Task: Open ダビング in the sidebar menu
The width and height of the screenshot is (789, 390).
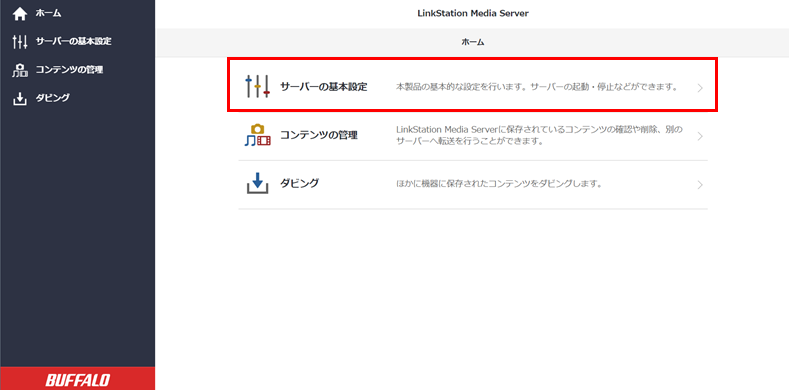Action: pyautogui.click(x=52, y=98)
